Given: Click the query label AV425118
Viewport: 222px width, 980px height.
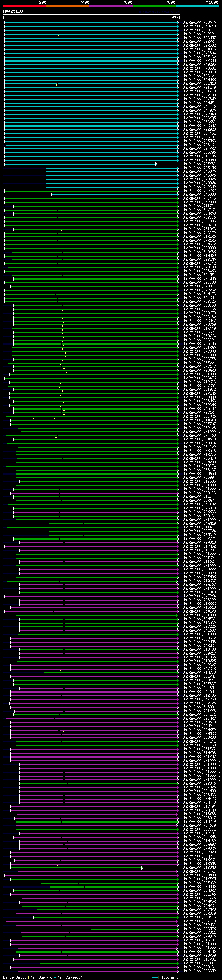Looking at the screenshot, I should (13, 11).
